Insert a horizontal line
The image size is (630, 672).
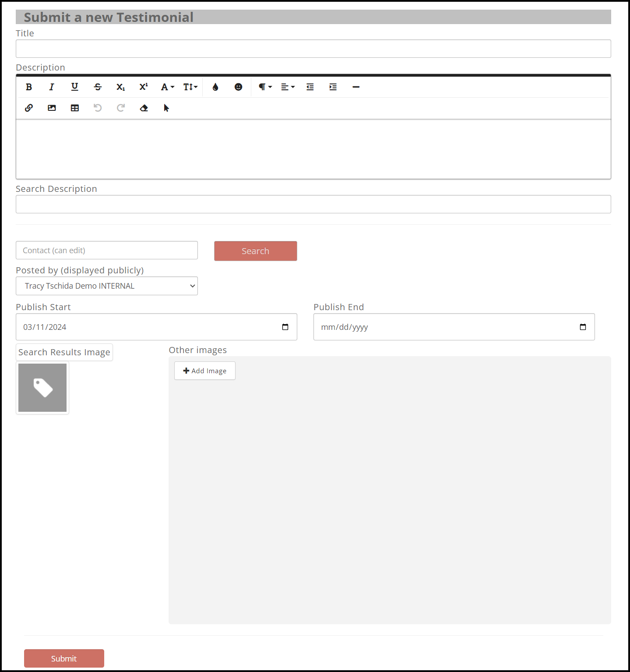point(356,87)
